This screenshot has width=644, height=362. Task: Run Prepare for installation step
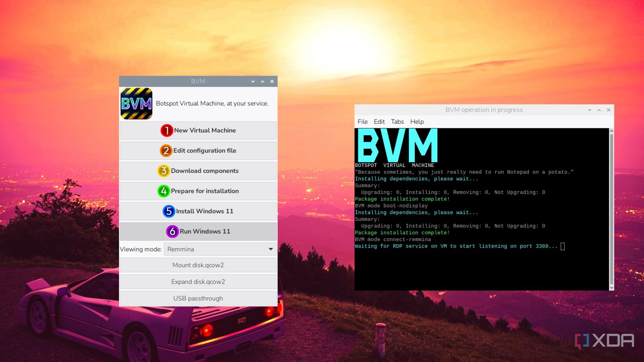[198, 191]
